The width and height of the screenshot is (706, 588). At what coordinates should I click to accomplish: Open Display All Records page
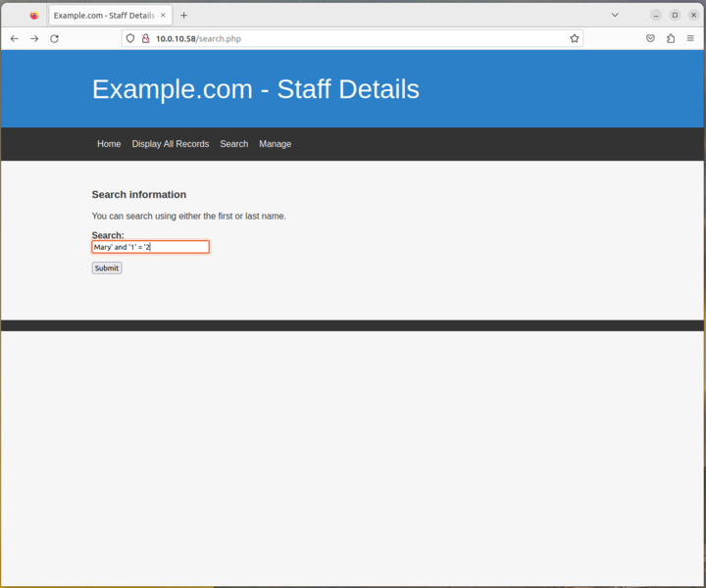coord(171,144)
